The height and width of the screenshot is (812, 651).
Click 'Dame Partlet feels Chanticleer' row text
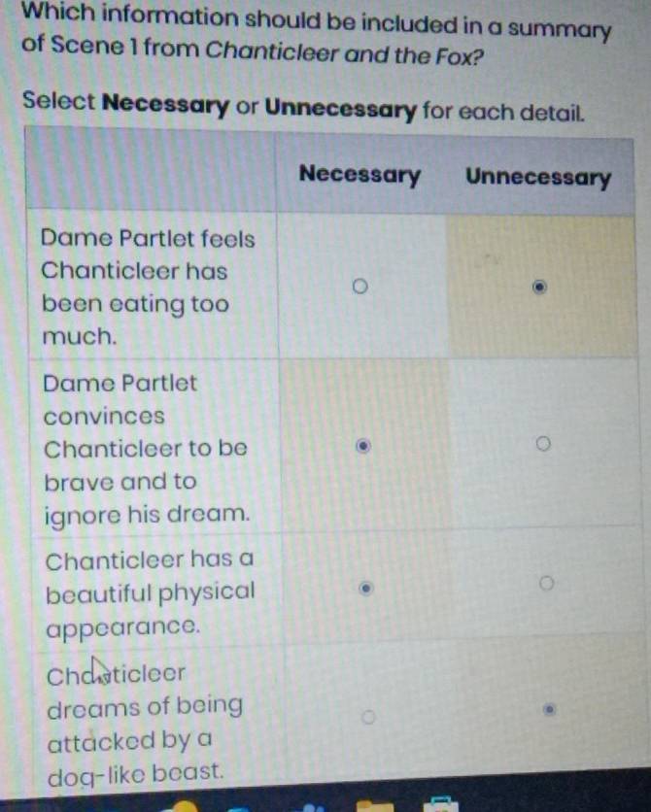point(148,287)
